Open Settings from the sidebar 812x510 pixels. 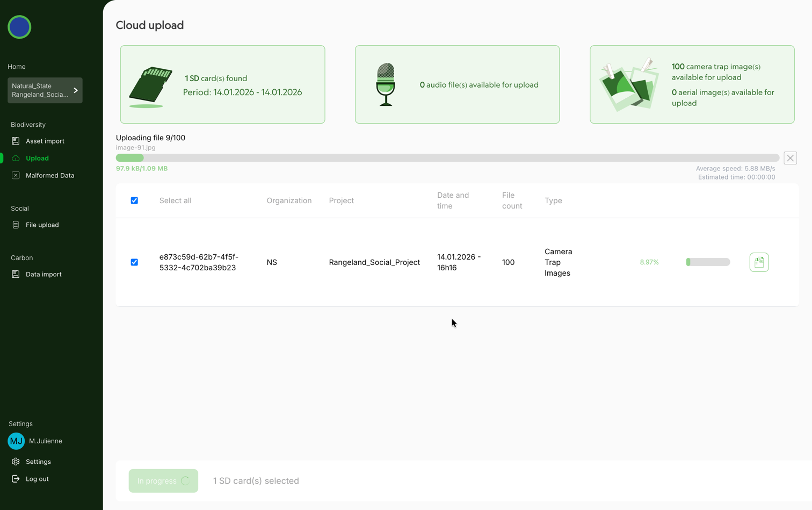[x=38, y=462]
